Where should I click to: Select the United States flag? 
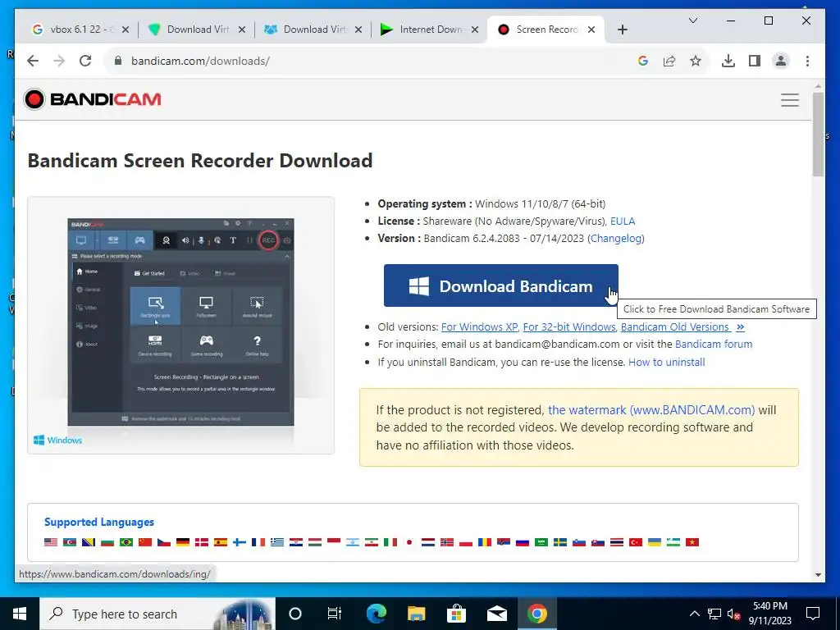[x=51, y=542]
